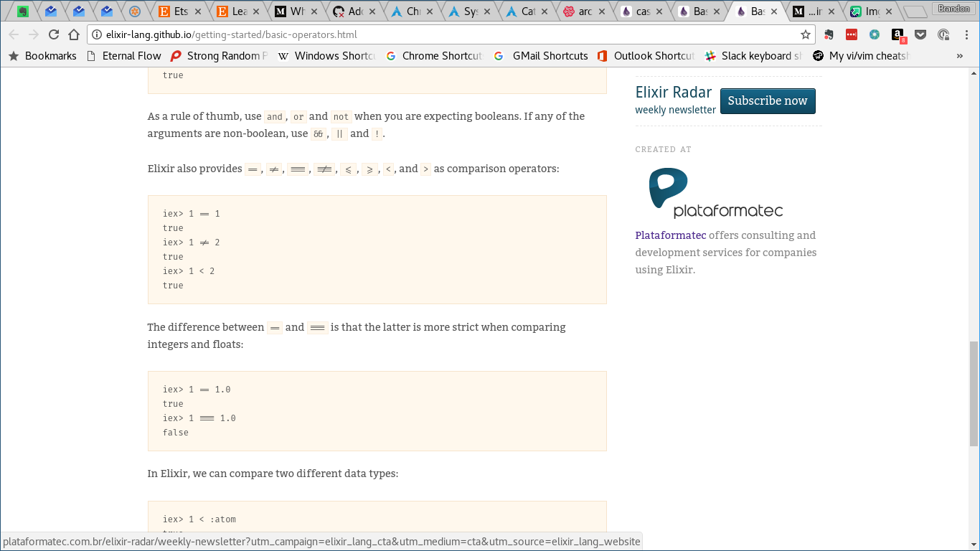Click the extension icon with lock
980x551 pixels.
click(x=943, y=34)
